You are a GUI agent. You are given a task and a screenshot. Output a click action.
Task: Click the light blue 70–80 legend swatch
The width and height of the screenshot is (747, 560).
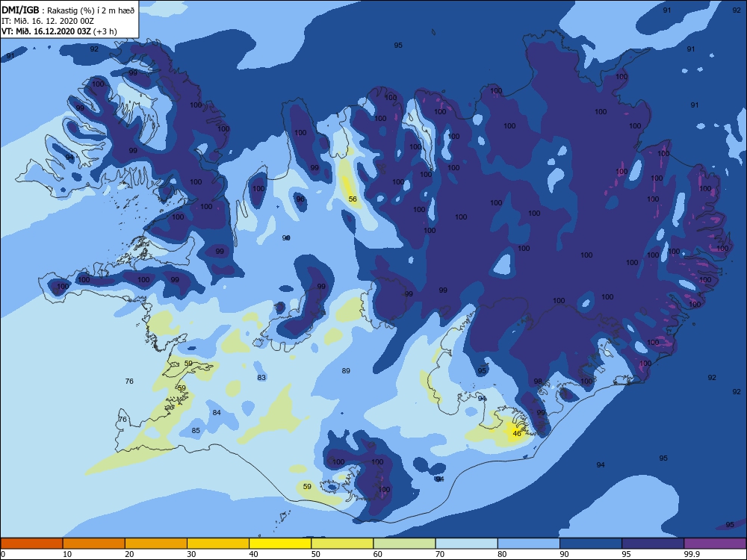tap(466, 544)
